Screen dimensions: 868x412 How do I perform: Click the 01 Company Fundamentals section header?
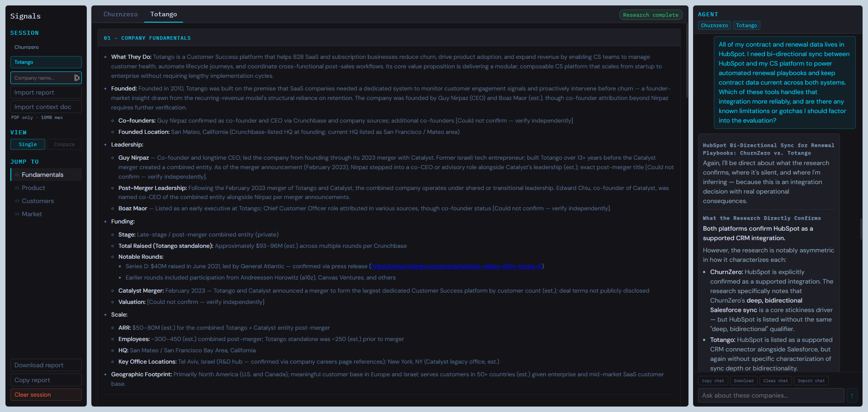point(389,38)
